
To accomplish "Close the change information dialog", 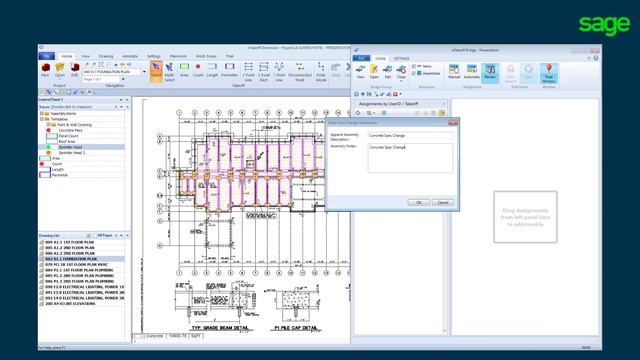I will pyautogui.click(x=453, y=123).
